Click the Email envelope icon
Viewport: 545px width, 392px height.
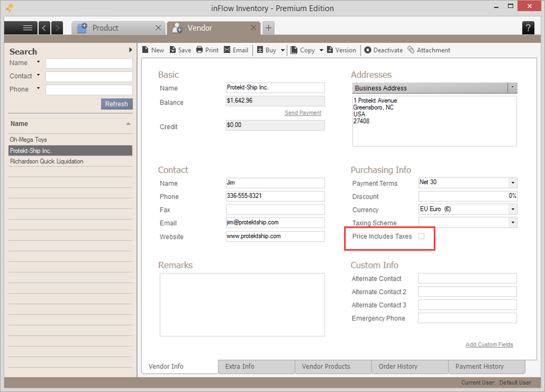pyautogui.click(x=227, y=50)
